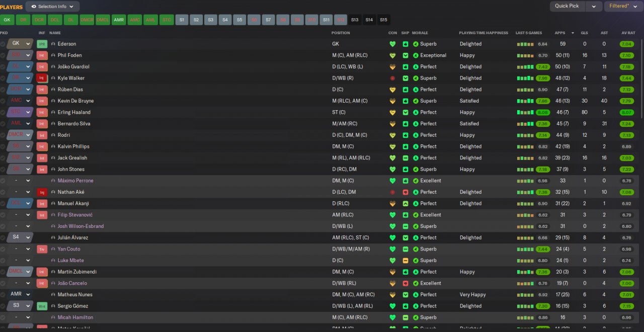644x332 pixels.
Task: Open Erling Haaland's player profile
Action: click(74, 112)
